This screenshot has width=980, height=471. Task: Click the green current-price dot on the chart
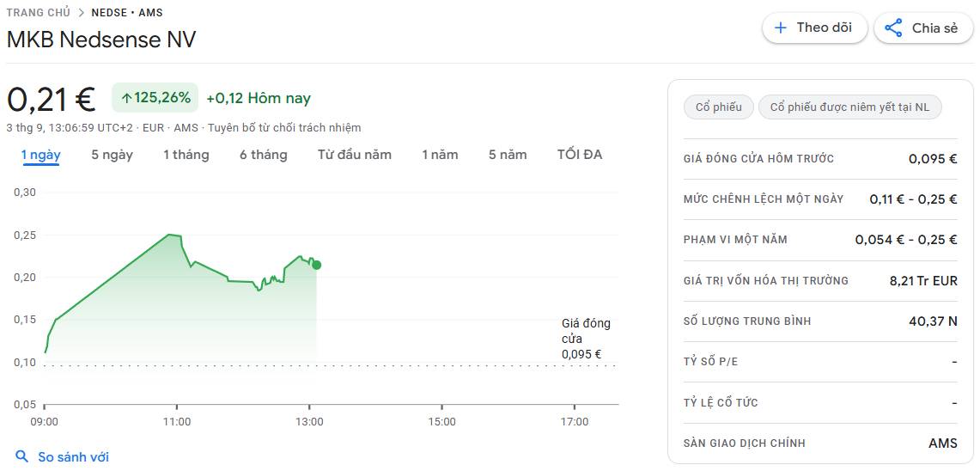pyautogui.click(x=316, y=266)
